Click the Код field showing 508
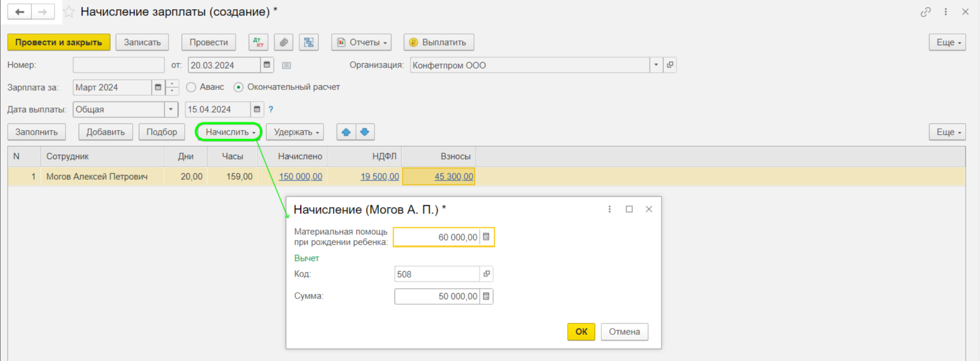Viewport: 980px width, 361px height. tap(437, 274)
